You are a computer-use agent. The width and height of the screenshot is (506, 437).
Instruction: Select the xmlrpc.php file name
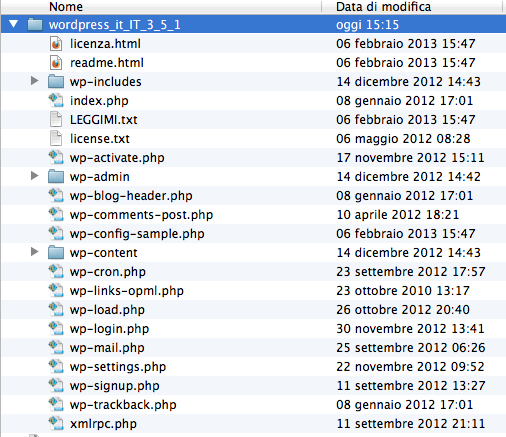pos(103,424)
